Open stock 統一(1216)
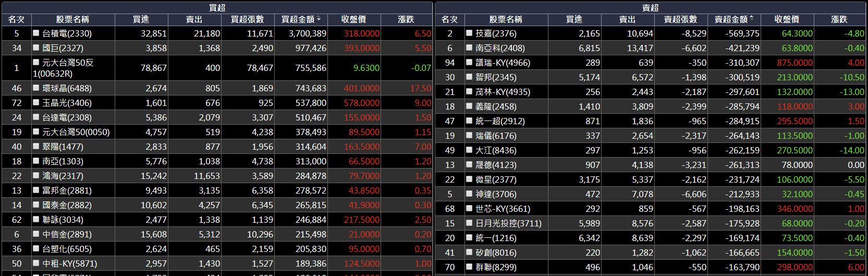This screenshot has width=868, height=276. coord(496,238)
